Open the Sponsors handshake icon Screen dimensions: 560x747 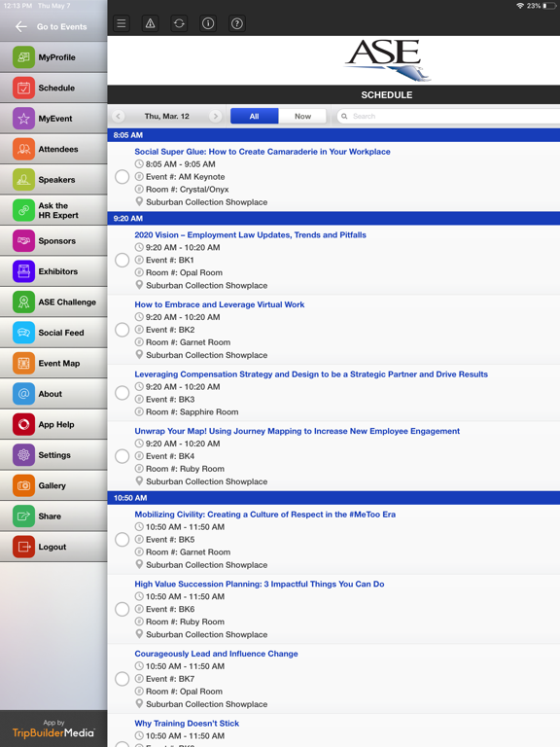click(23, 240)
